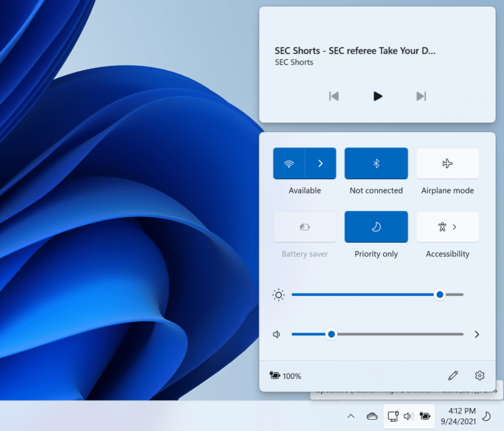Viewport: 504px width, 431px height.
Task: Click the brightness slider track
Action: click(x=378, y=294)
